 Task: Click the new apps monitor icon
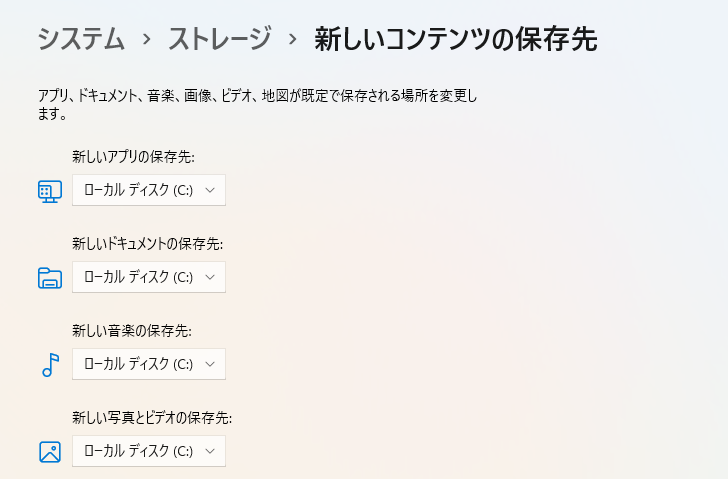click(x=50, y=190)
